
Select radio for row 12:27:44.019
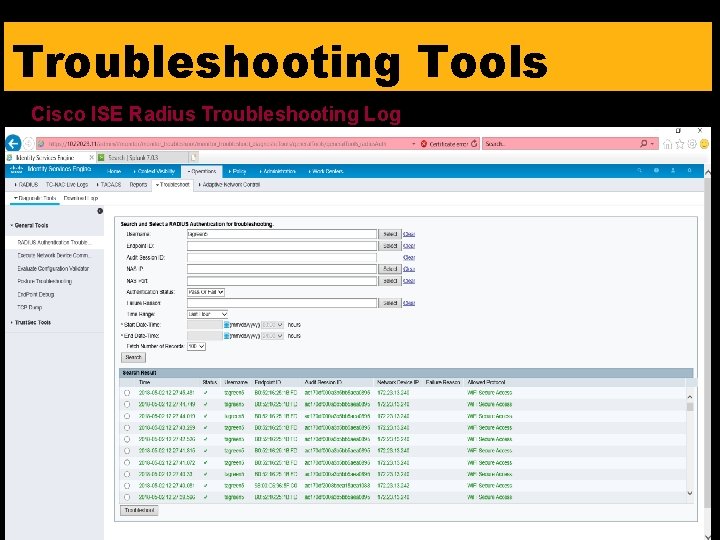[x=127, y=416]
